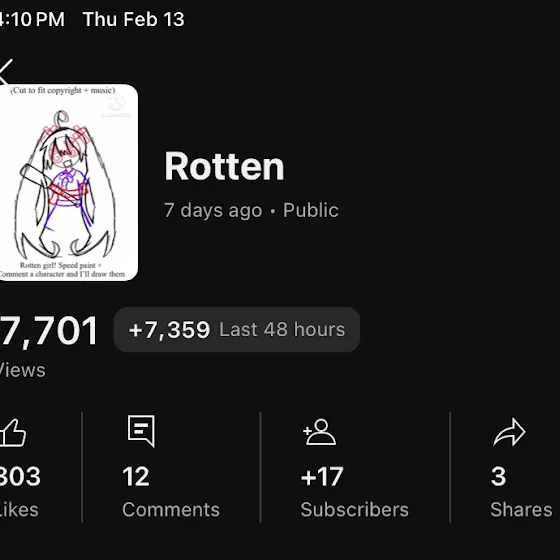Open the Comments label
The height and width of the screenshot is (560, 560).
[x=171, y=510]
